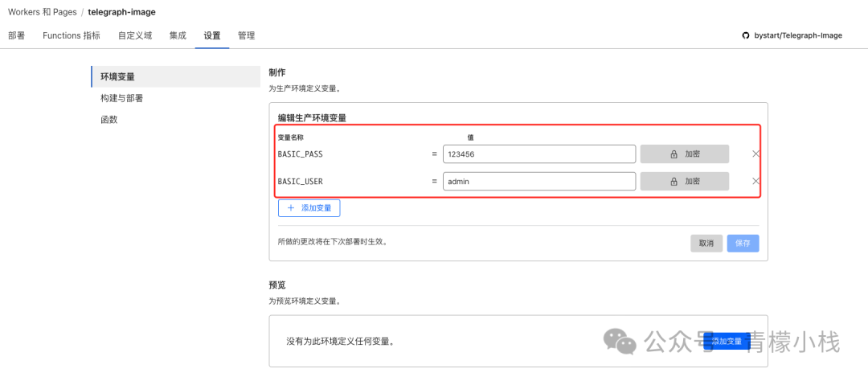Encrypt the BASIC_PASS value with 加密 button
Viewport: 868px width, 377px height.
[x=684, y=154]
